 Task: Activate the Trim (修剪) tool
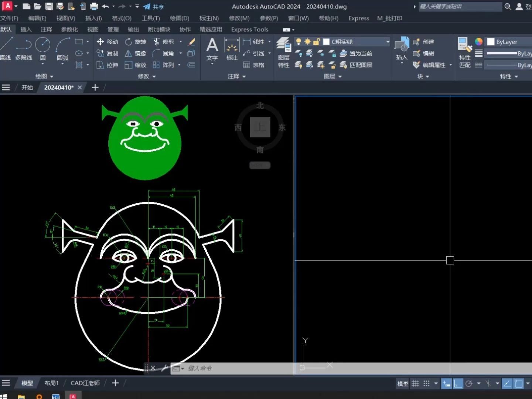click(163, 42)
